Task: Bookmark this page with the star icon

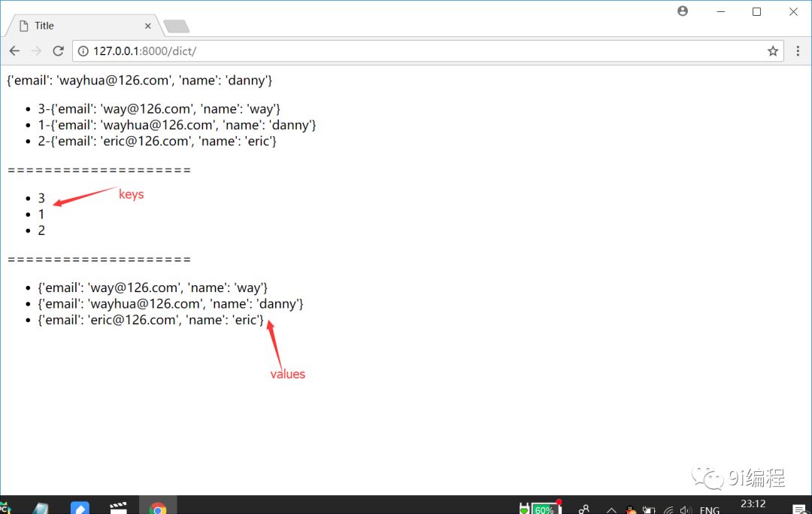Action: tap(773, 50)
